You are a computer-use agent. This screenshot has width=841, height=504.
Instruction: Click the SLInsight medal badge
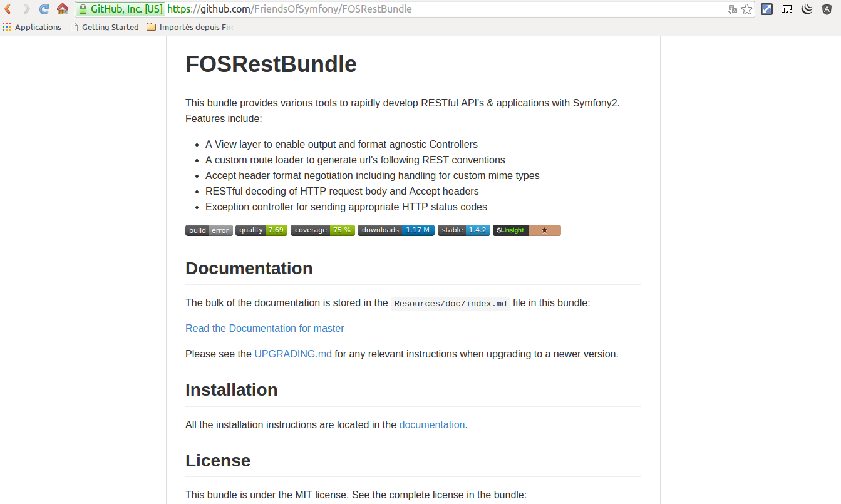[527, 230]
